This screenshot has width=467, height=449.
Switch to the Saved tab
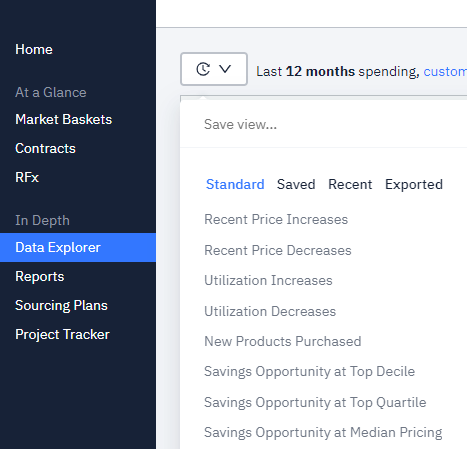296,184
